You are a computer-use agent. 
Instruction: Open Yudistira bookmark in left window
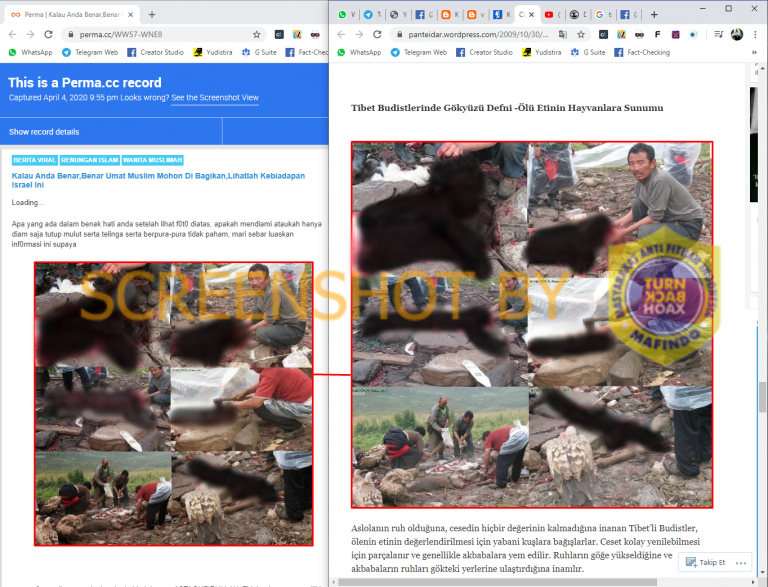(x=213, y=52)
